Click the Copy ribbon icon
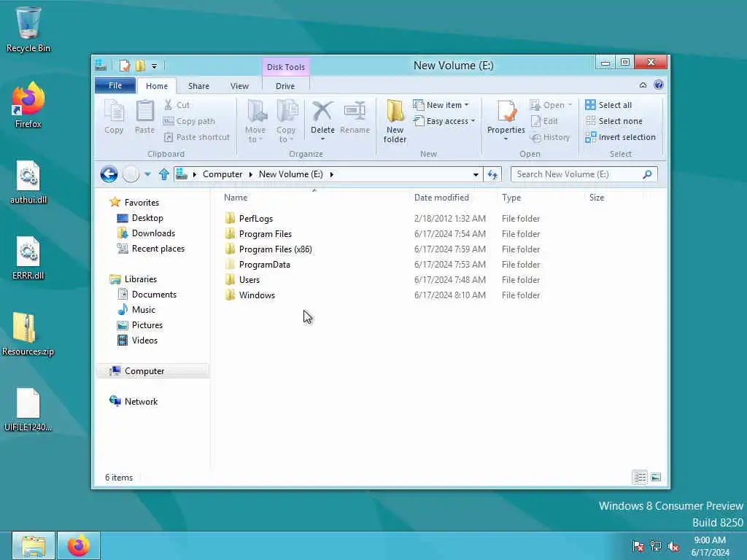This screenshot has height=560, width=747. tap(114, 117)
